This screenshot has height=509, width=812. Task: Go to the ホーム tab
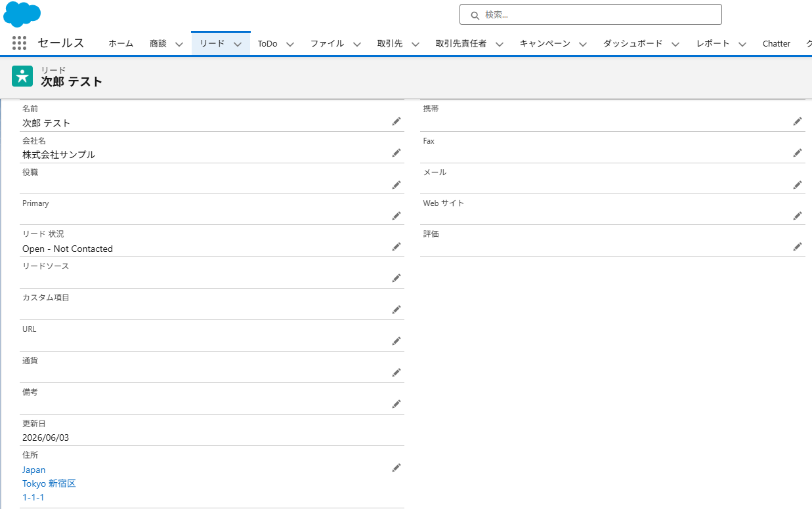click(121, 44)
